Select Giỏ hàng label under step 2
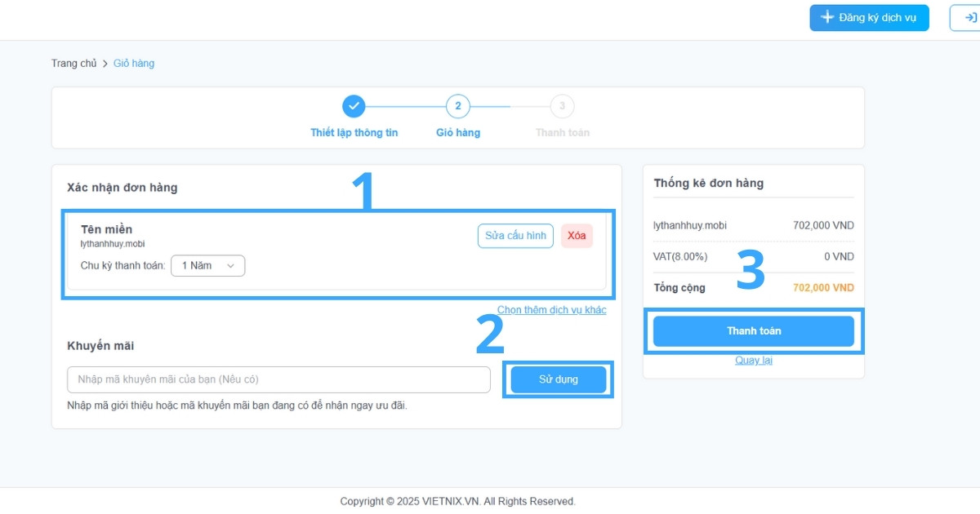The image size is (980, 514). [x=458, y=132]
